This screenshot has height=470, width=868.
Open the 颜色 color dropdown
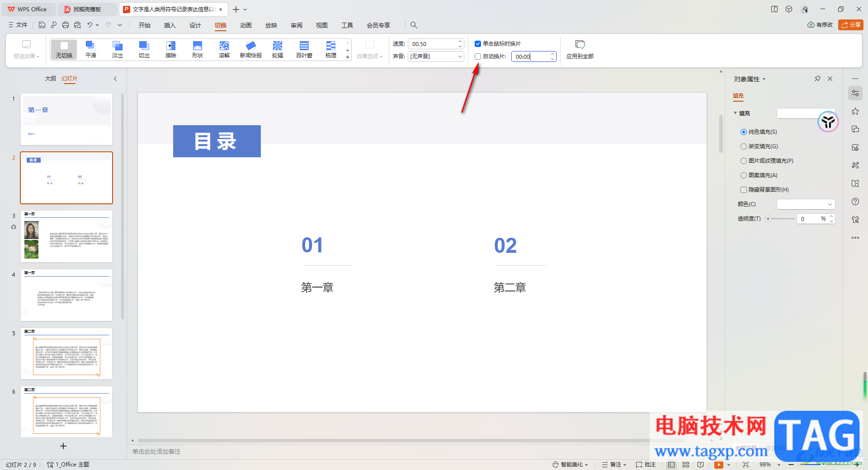[806, 204]
